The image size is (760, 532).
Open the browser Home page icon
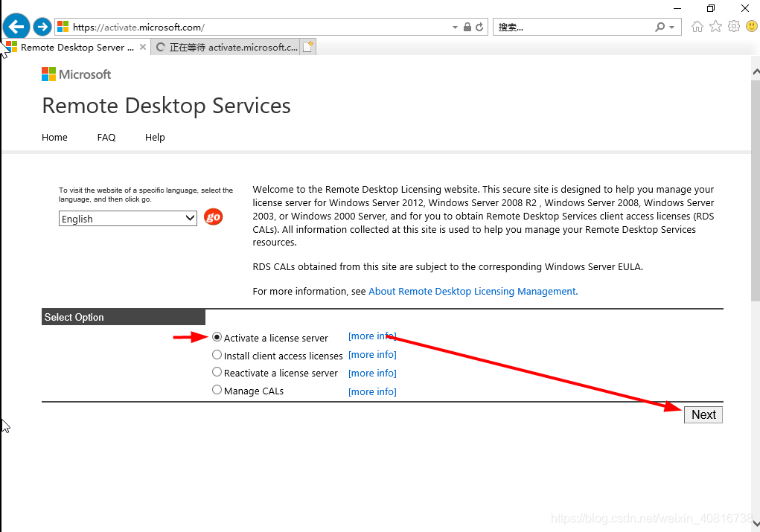coord(697,27)
